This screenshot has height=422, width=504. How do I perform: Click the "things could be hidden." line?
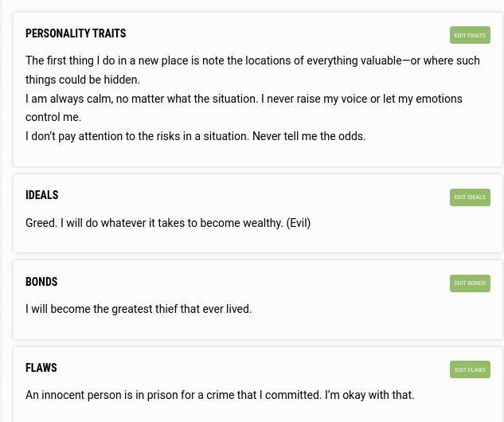click(x=83, y=80)
